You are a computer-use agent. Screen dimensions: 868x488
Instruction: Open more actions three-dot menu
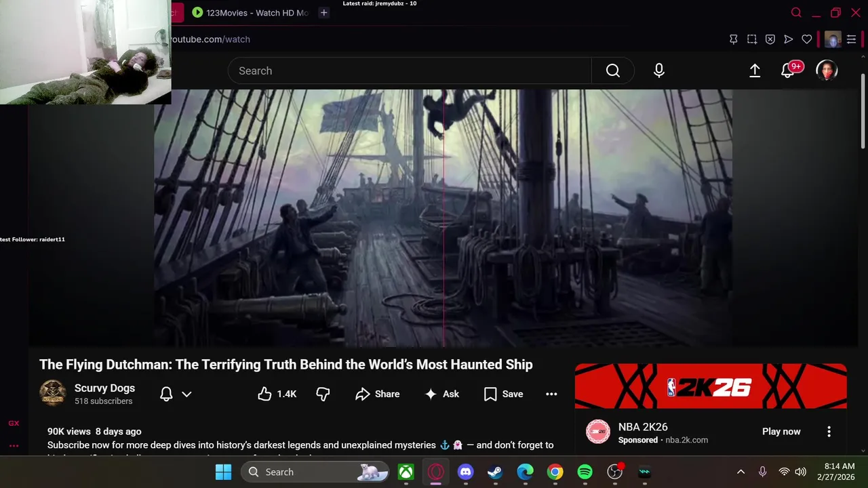tap(551, 394)
